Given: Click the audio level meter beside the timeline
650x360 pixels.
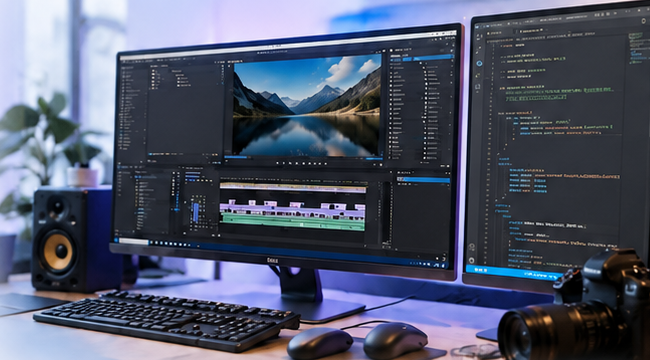Looking at the screenshot, I should pyautogui.click(x=386, y=212).
